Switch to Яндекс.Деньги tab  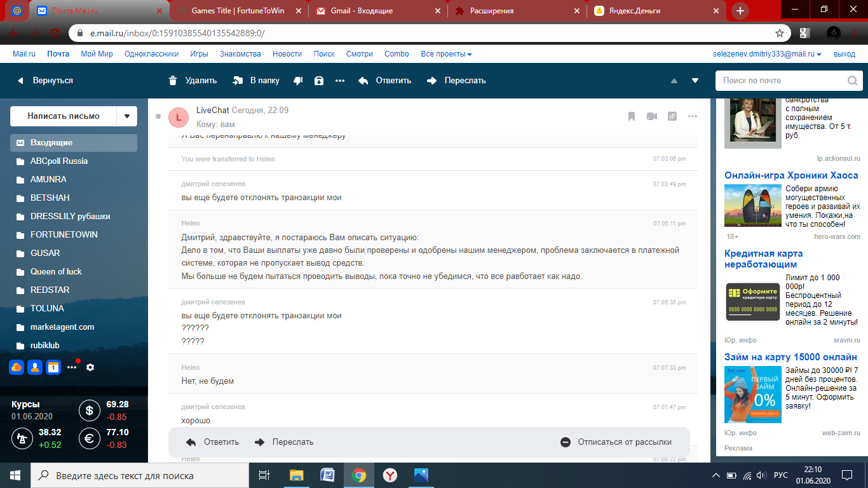click(x=657, y=11)
